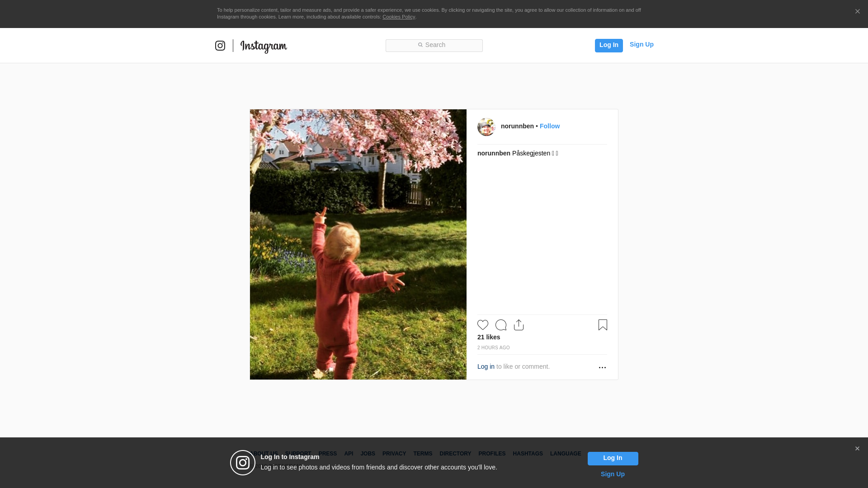This screenshot has height=488, width=868.
Task: Click Sign Up in bottom banner
Action: click(613, 474)
